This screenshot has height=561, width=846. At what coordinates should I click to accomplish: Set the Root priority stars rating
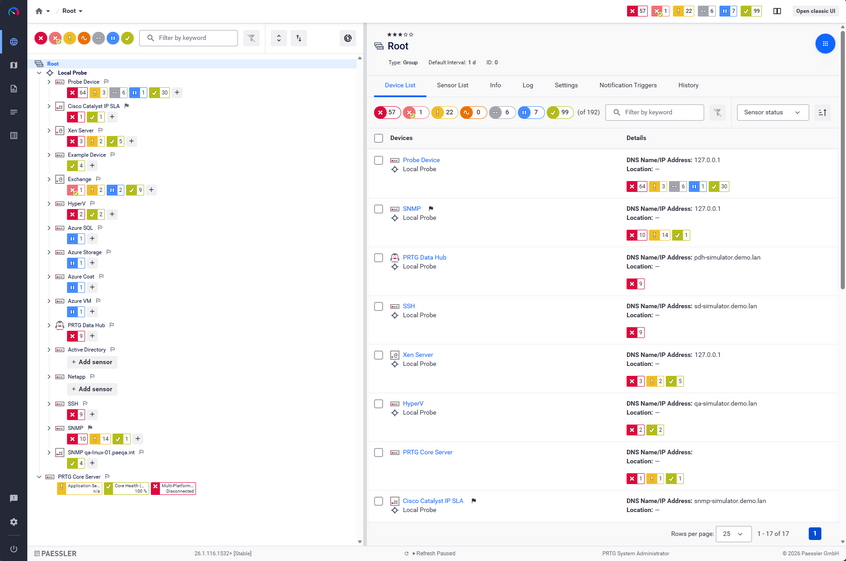pos(400,35)
